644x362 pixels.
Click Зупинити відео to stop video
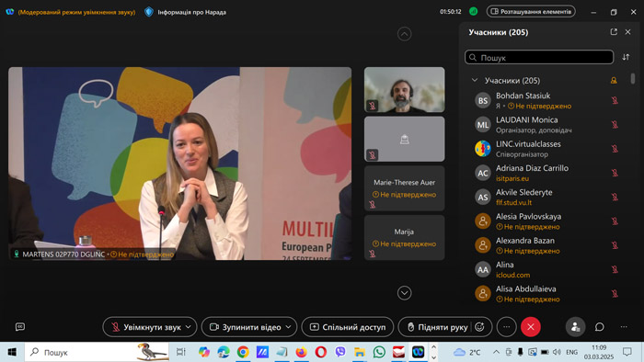pyautogui.click(x=246, y=327)
